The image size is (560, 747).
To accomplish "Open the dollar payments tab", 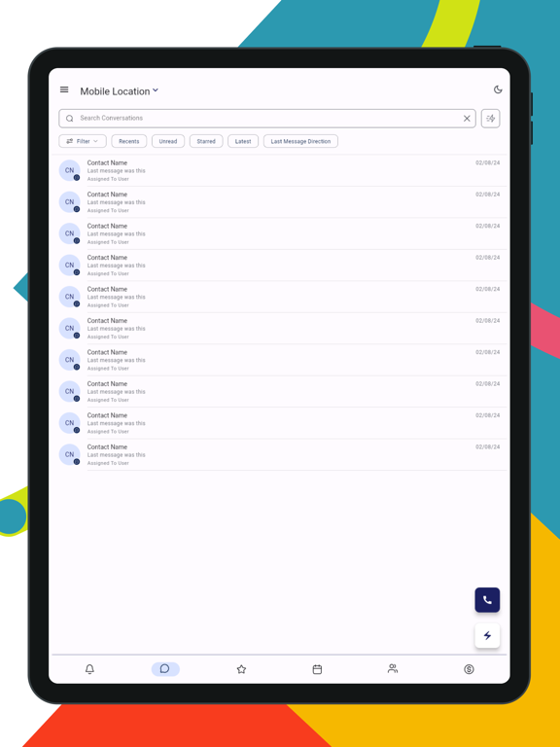I will [469, 669].
